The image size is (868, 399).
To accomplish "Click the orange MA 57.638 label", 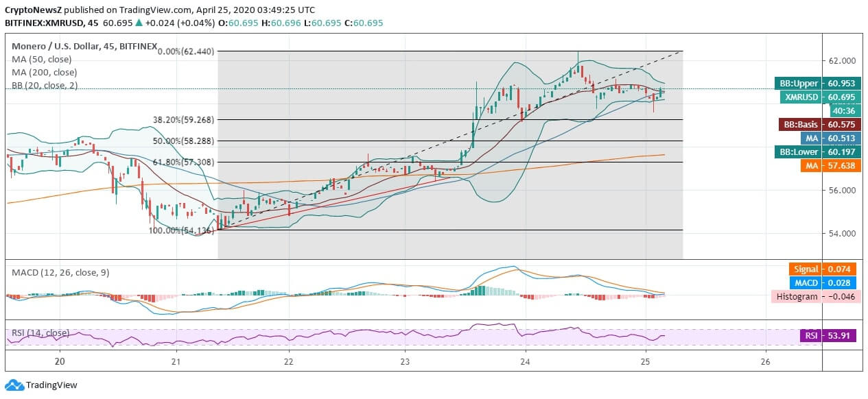I will [830, 166].
